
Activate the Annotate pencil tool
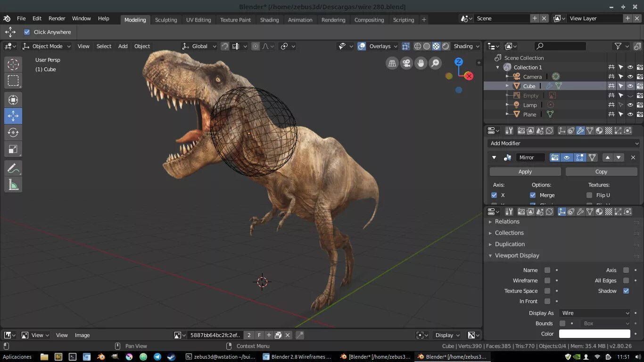(x=13, y=168)
